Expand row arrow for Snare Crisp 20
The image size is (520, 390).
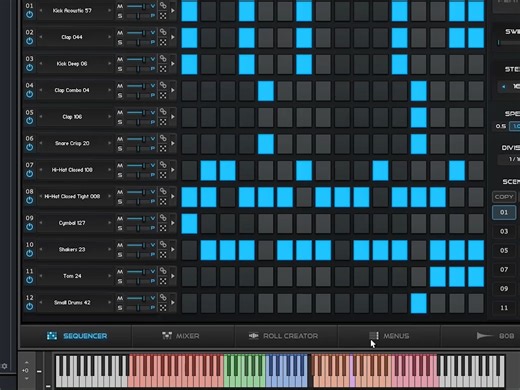click(173, 143)
